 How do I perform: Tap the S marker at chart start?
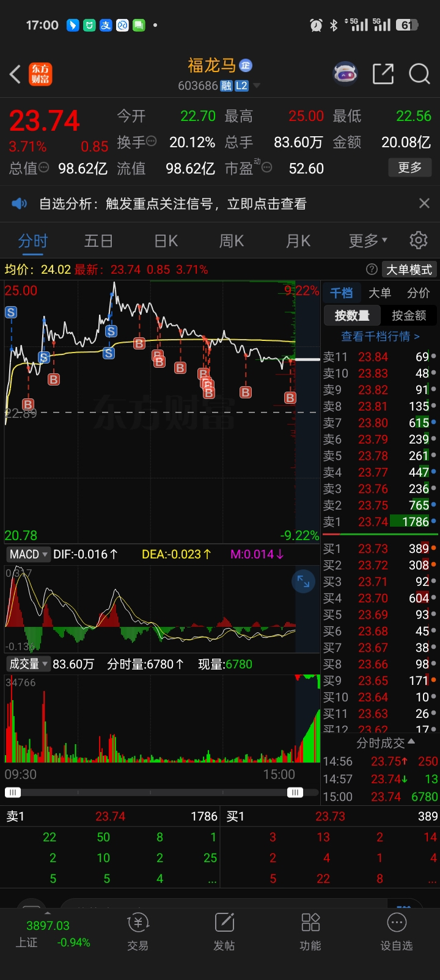11,312
